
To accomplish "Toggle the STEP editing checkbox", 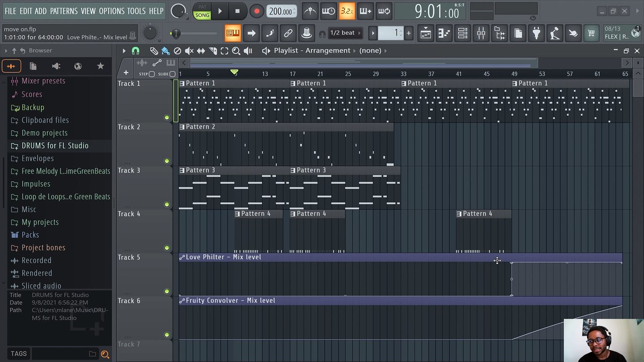I will tap(151, 74).
